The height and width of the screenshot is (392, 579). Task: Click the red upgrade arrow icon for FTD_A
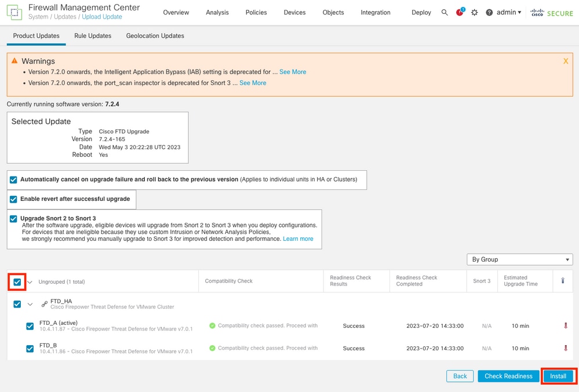(x=565, y=325)
